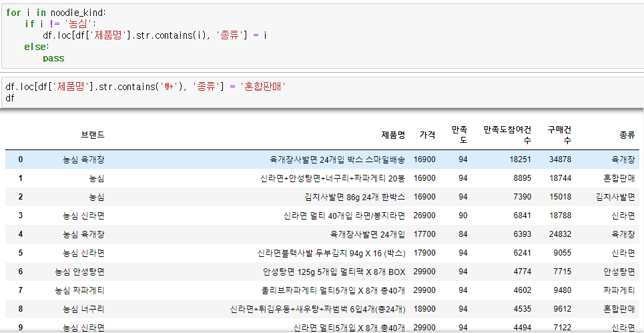Viewport: 644px width, 333px height.
Task: Click satisfaction value 90
Action: coord(463,216)
